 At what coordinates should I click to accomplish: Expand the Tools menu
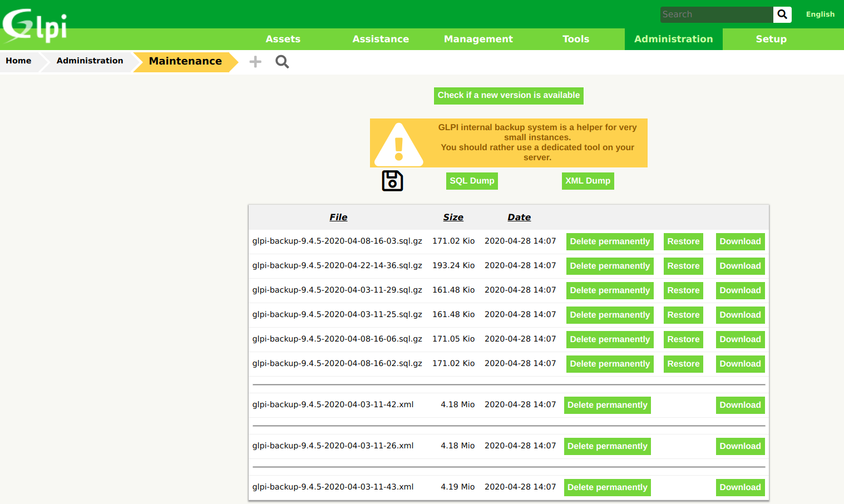(575, 39)
